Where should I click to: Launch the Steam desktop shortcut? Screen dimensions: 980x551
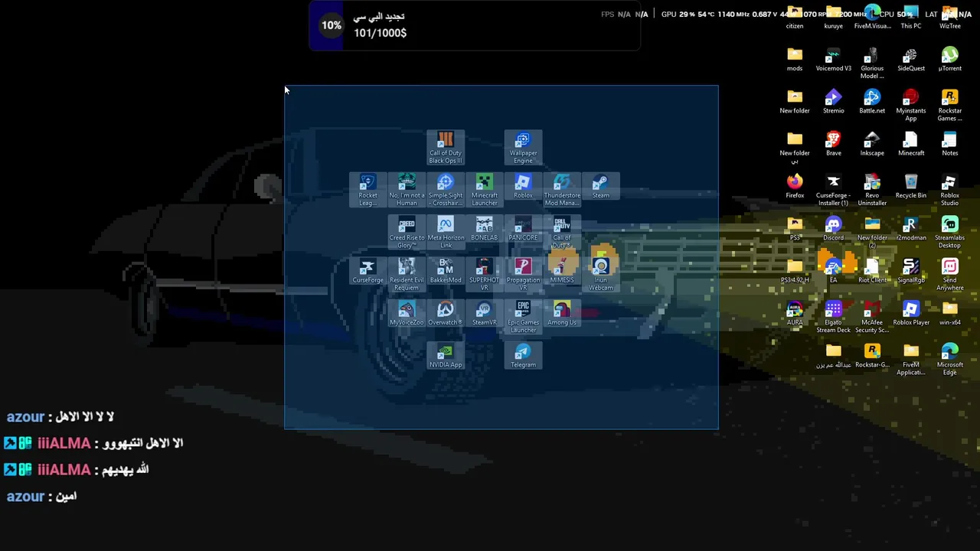pos(600,186)
